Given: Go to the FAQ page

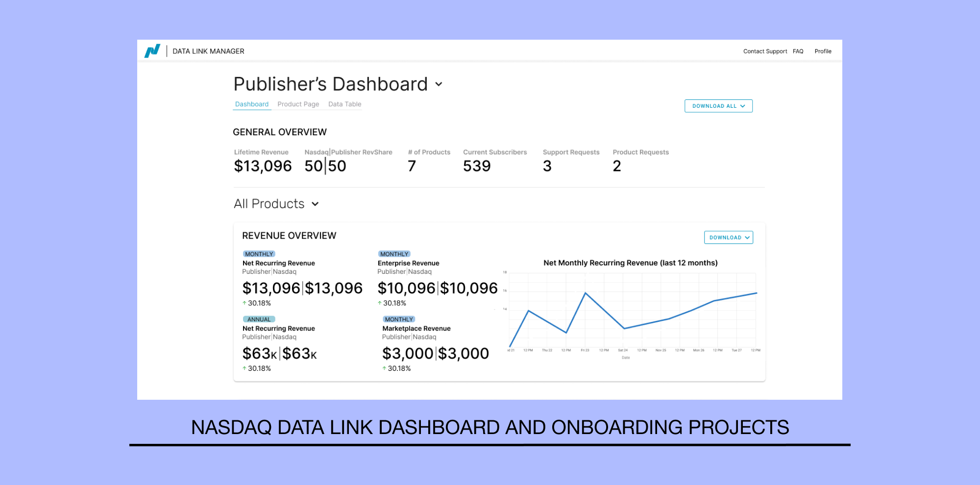Looking at the screenshot, I should [798, 51].
